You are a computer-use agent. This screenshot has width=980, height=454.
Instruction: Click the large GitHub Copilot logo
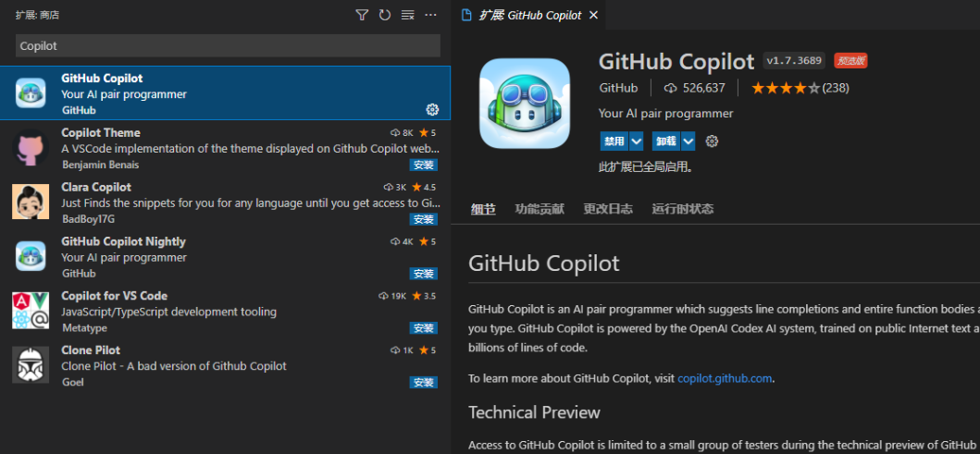(x=525, y=103)
